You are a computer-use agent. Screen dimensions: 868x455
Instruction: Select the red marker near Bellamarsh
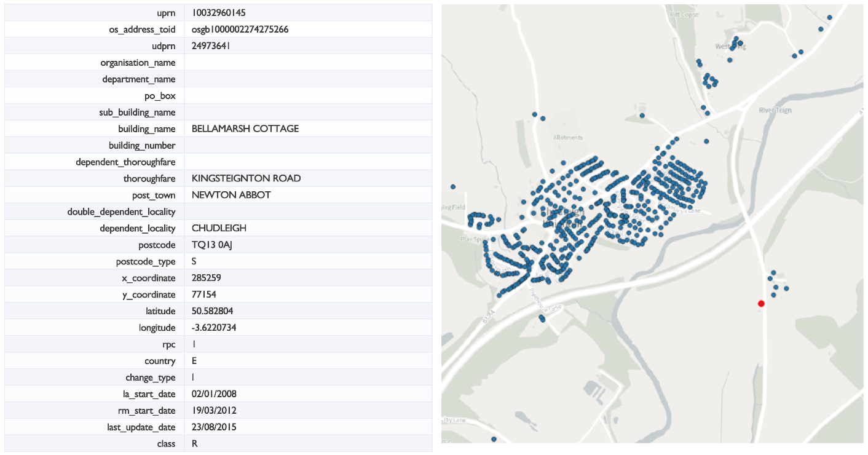761,303
